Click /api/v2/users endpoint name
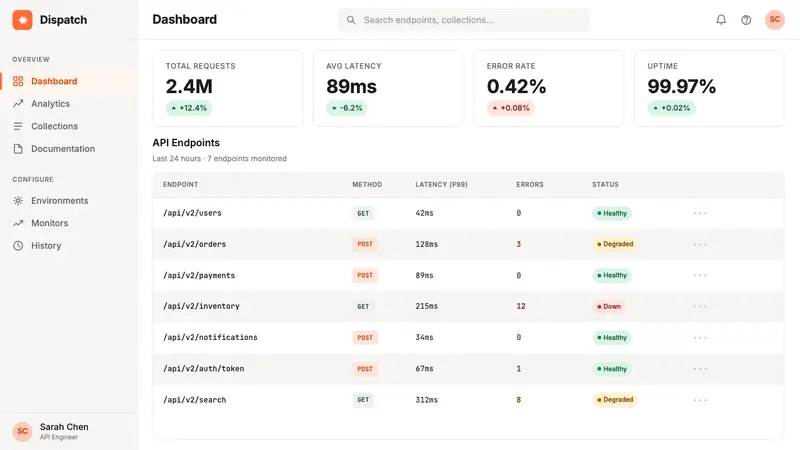The image size is (800, 450). pos(192,213)
